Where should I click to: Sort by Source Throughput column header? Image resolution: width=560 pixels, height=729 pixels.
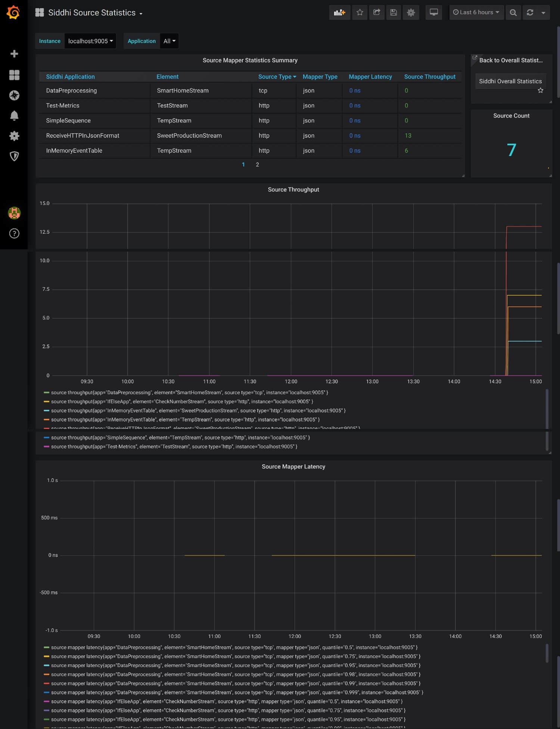(x=430, y=77)
